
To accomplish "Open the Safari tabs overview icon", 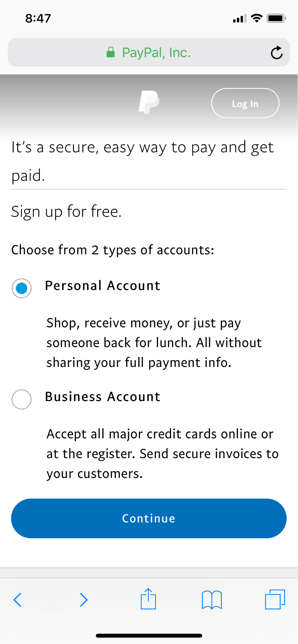I will tap(275, 600).
